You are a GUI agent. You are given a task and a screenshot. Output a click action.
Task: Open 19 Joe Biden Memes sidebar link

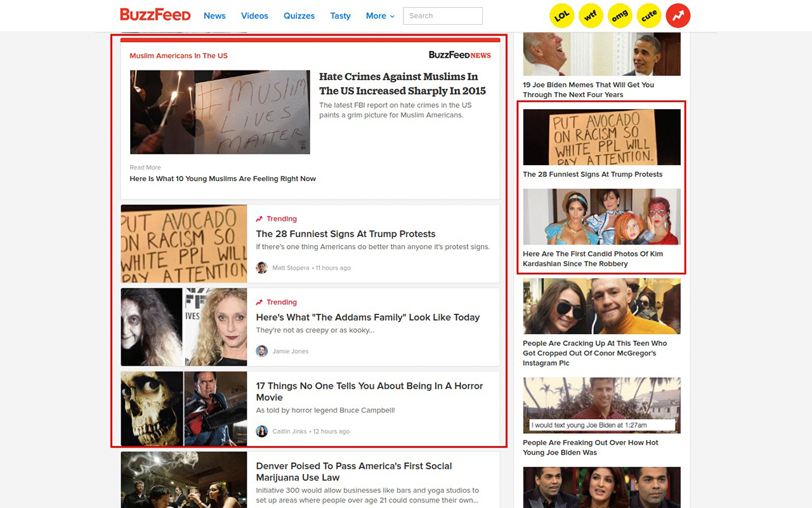tap(588, 90)
